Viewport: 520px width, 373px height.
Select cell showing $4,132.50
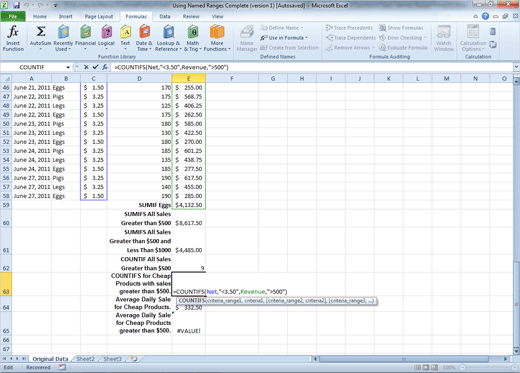189,205
